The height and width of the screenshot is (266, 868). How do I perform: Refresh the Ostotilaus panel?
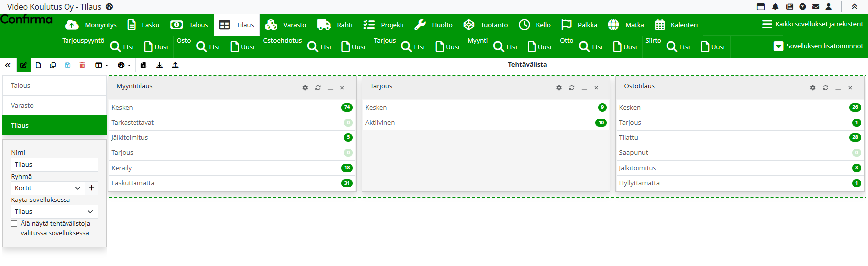coord(825,88)
